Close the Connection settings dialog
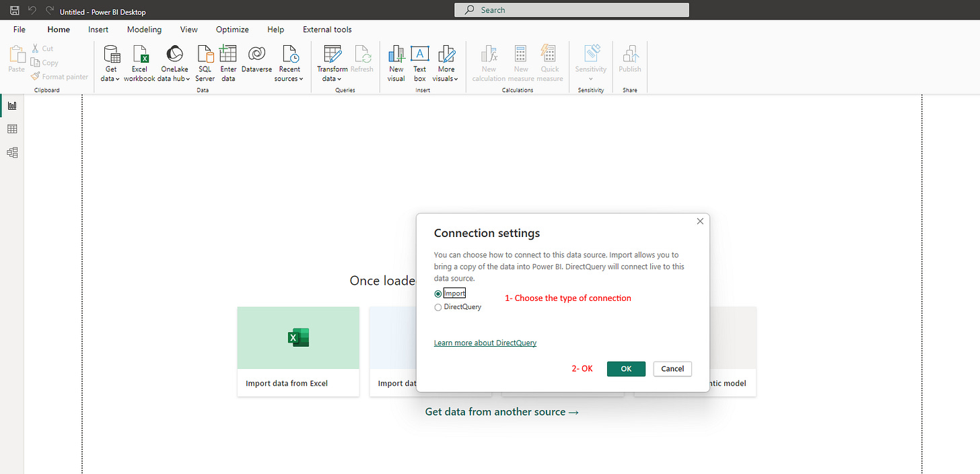Viewport: 980px width, 474px height. [700, 222]
